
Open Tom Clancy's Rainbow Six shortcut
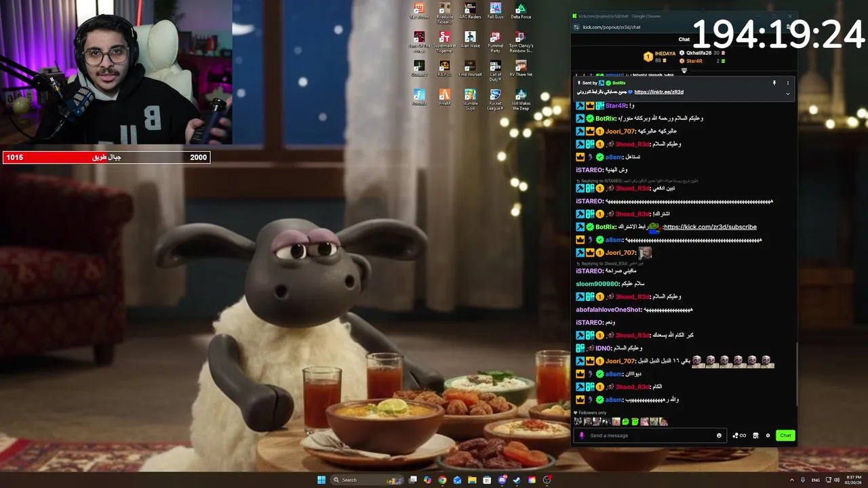(x=521, y=41)
